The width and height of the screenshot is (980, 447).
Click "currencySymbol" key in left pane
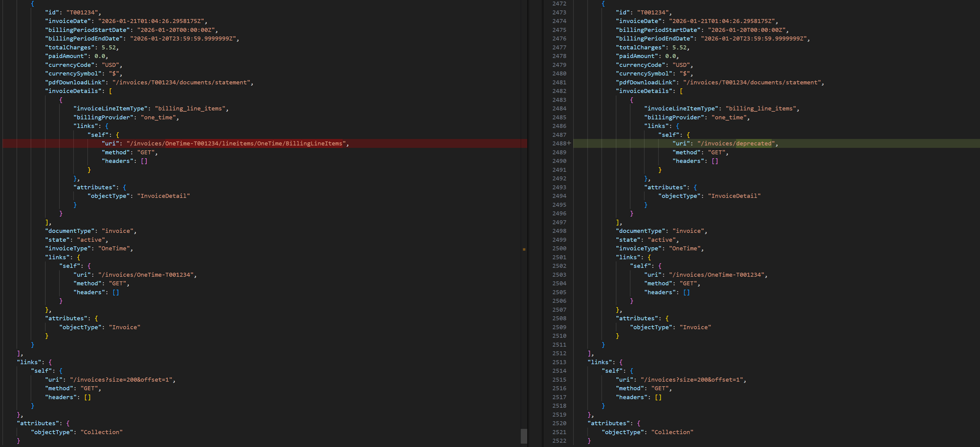click(73, 74)
